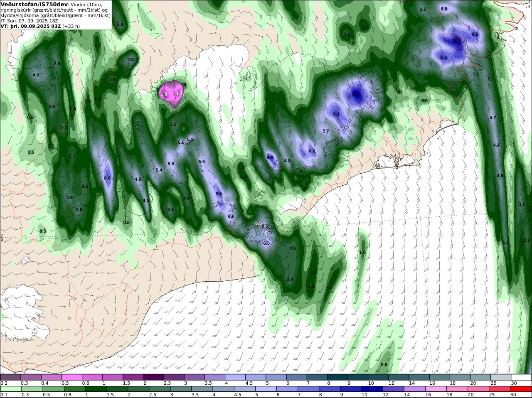Click the 2.4 precipitation value on the map
The image size is (532, 398).
pos(290,279)
